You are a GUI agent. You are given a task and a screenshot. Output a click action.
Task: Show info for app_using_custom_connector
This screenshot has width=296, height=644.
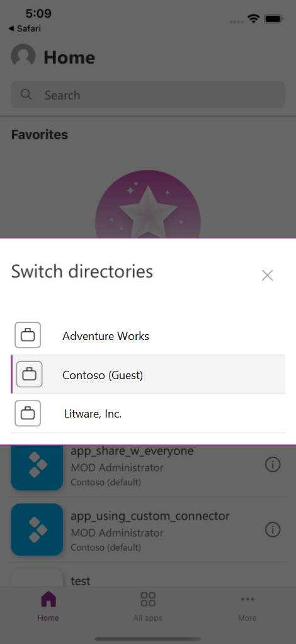pos(273,529)
